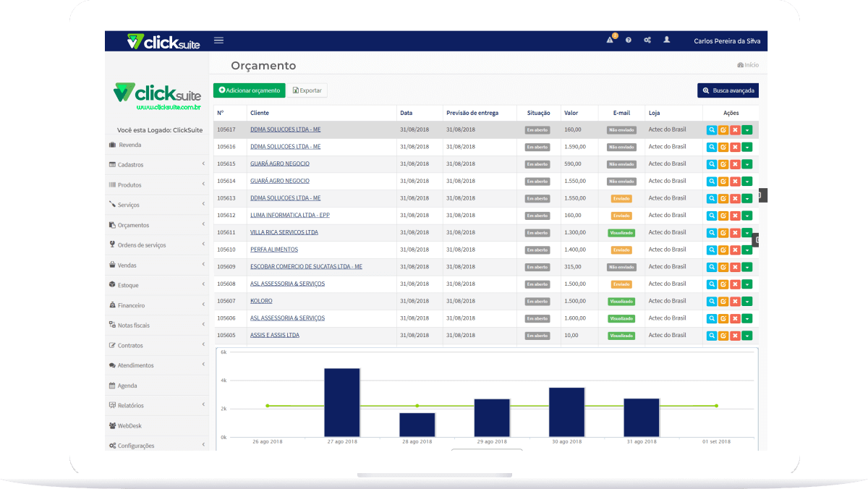
Task: Click the 27 ago 2018 chart bar
Action: coord(342,403)
